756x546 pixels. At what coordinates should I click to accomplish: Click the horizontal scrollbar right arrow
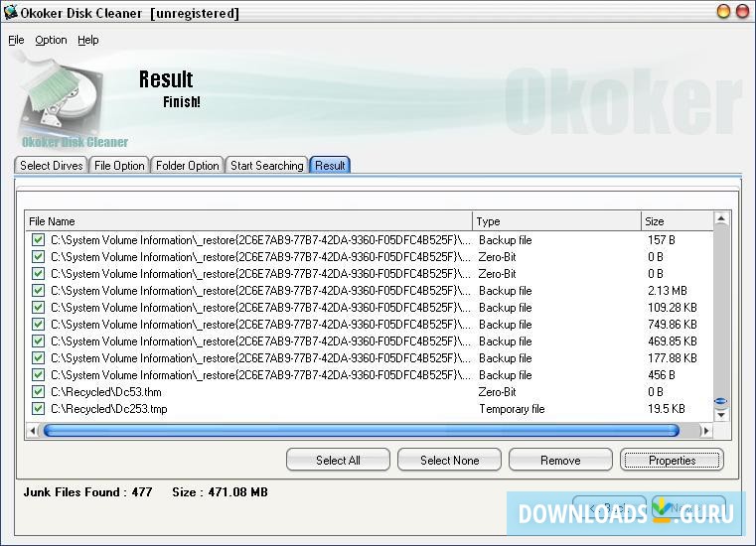pos(706,430)
